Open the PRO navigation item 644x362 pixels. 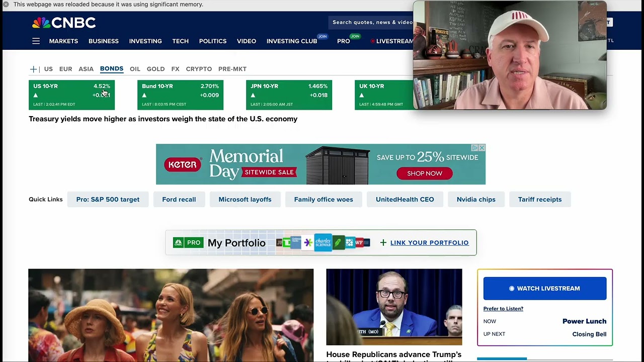coord(344,41)
